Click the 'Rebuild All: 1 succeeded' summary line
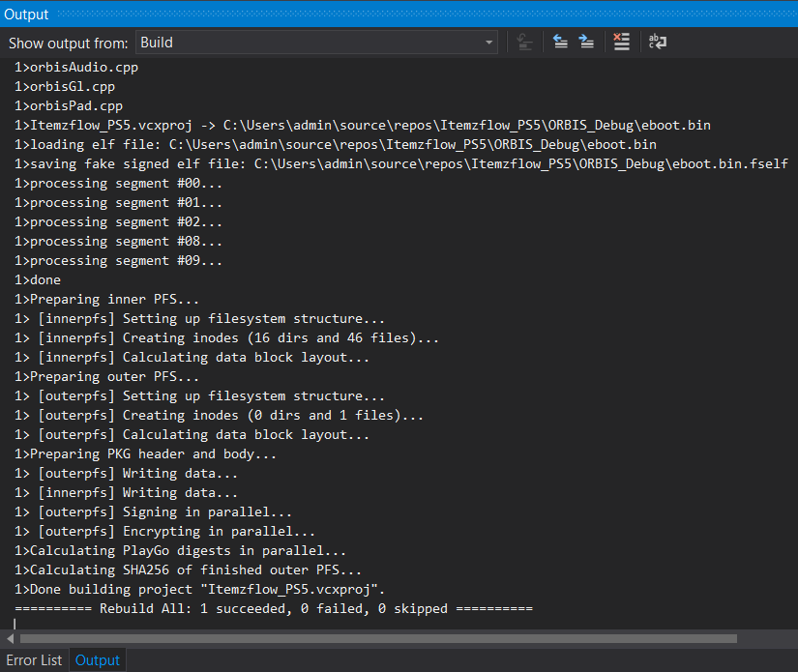Screen dimensions: 798x672 point(274,608)
